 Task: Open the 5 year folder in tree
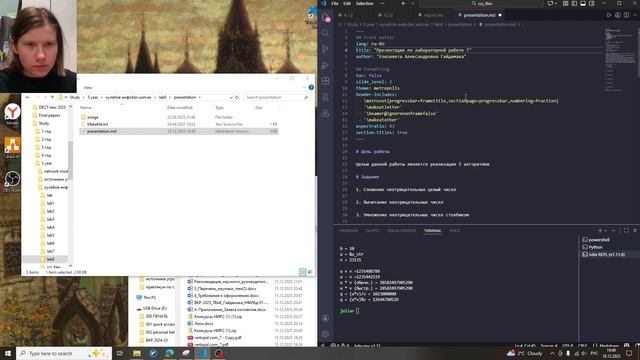(x=47, y=163)
